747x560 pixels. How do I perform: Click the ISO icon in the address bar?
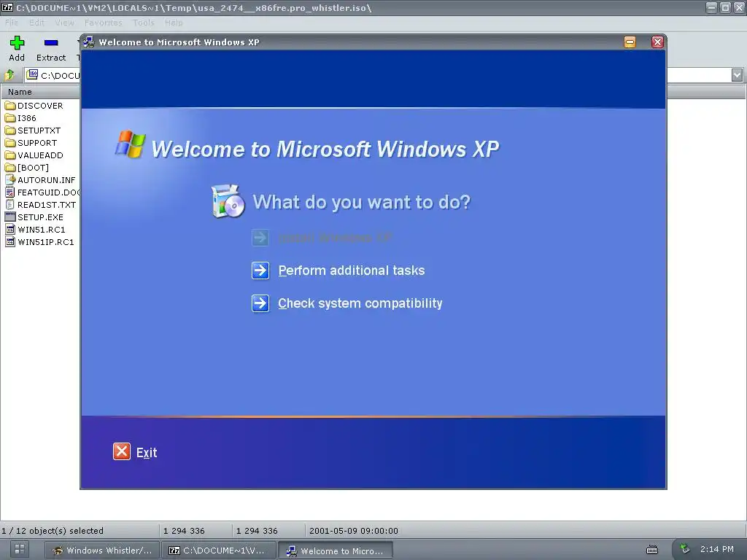pos(32,74)
